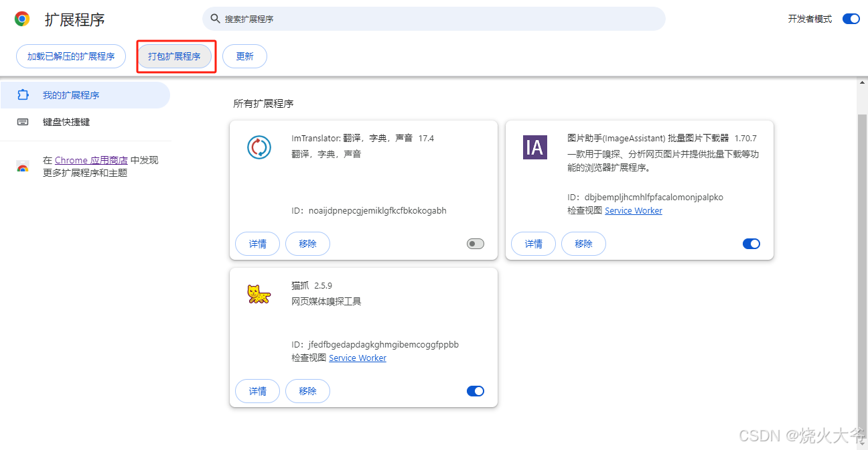Disable the 图片助手 extension toggle
The image size is (868, 450).
click(x=751, y=244)
